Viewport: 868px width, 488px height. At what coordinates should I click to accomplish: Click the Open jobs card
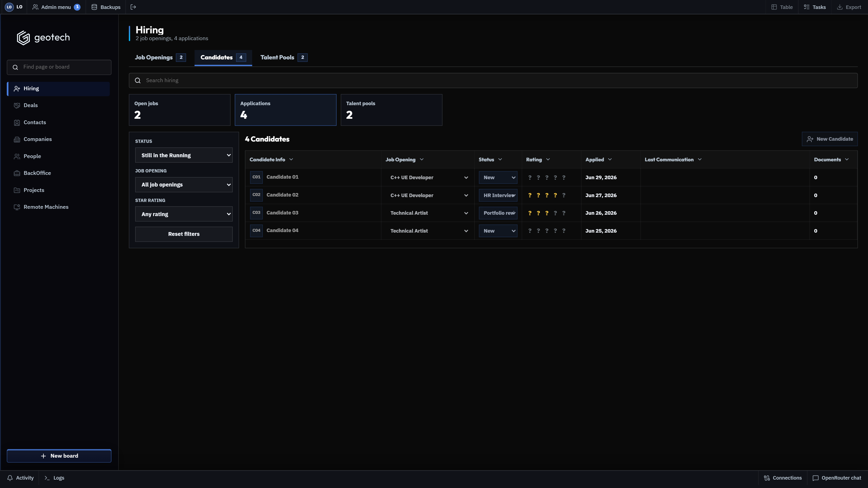click(180, 110)
